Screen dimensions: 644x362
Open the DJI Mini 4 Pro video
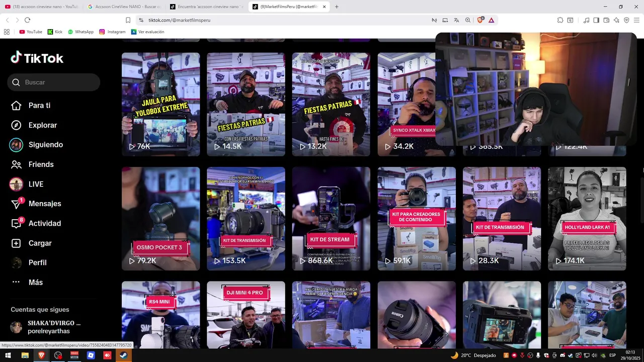tap(246, 315)
